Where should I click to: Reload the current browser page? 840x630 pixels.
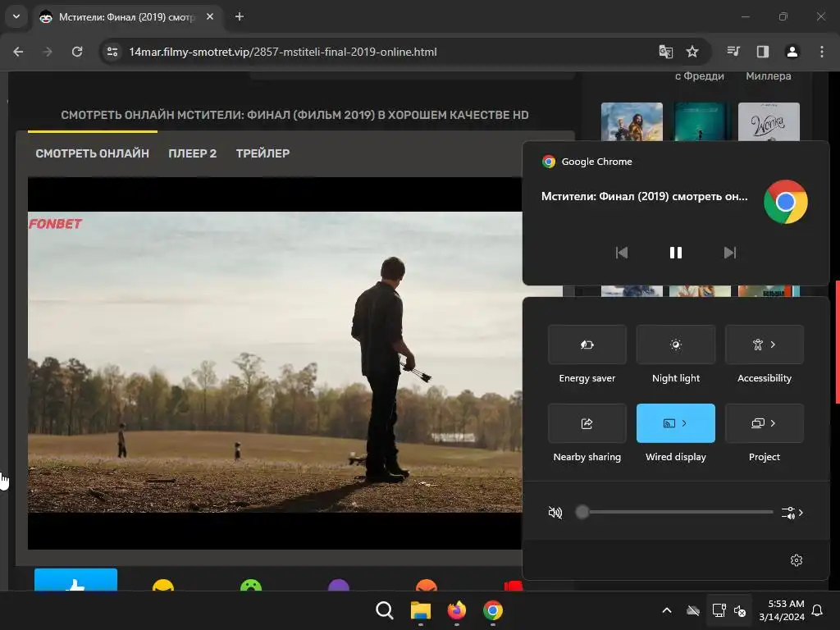77,52
